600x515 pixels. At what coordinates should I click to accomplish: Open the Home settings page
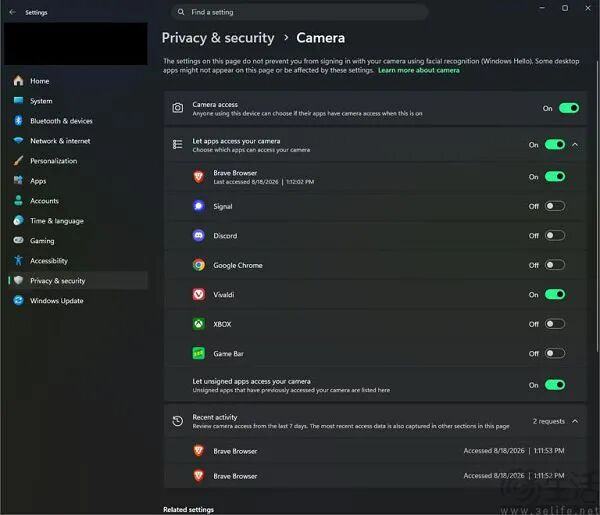click(78, 81)
